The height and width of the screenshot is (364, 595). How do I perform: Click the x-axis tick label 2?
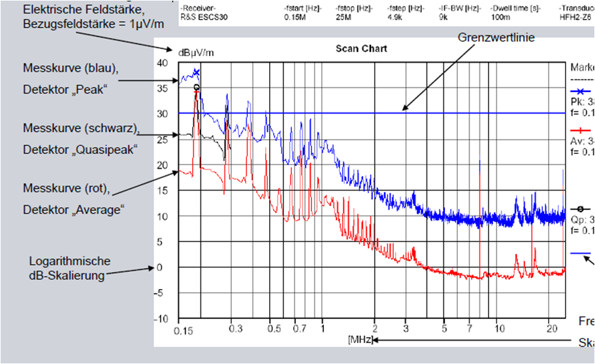(x=375, y=328)
